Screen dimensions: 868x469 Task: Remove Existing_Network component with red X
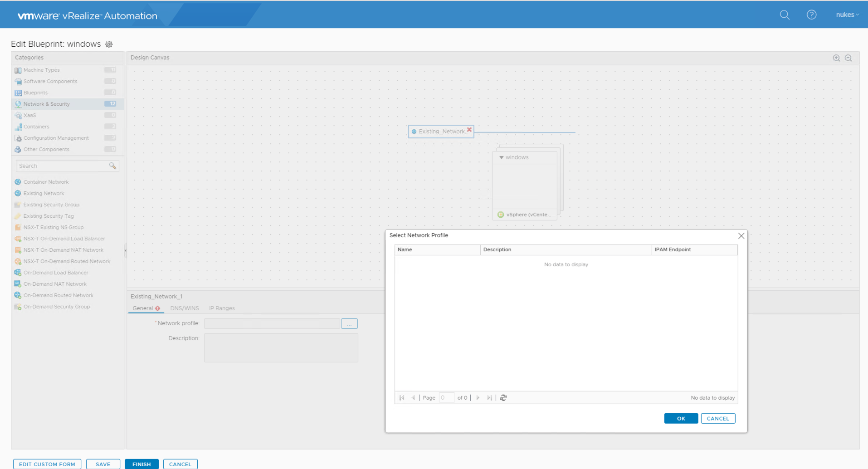tap(469, 130)
